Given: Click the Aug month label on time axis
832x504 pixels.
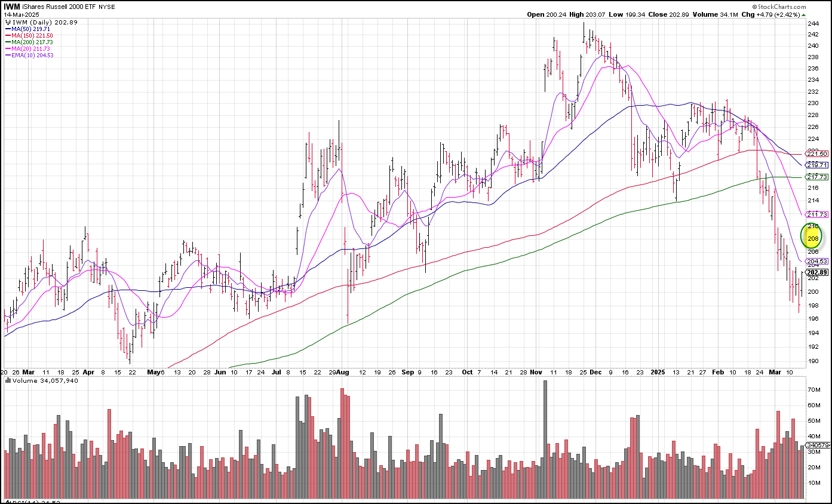Looking at the screenshot, I should tap(342, 372).
